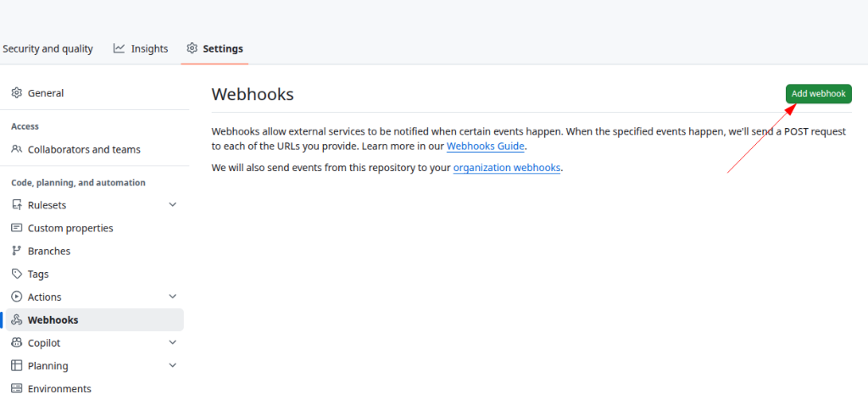
Task: Go to Collaborators and teams
Action: coord(94,149)
